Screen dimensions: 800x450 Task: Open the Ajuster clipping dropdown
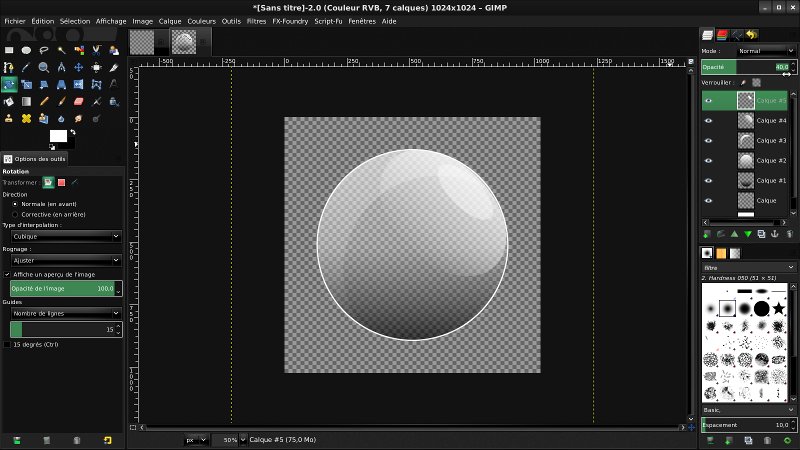66,260
